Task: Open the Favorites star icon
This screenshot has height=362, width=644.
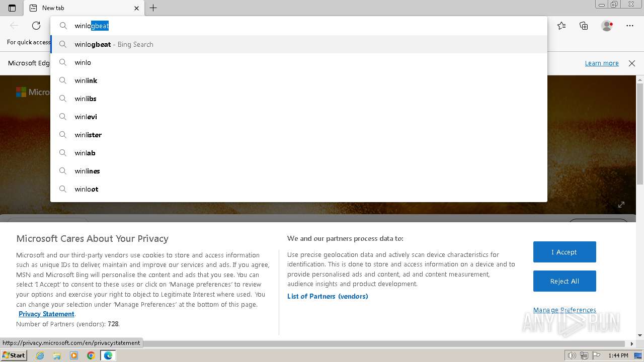Action: tap(561, 26)
